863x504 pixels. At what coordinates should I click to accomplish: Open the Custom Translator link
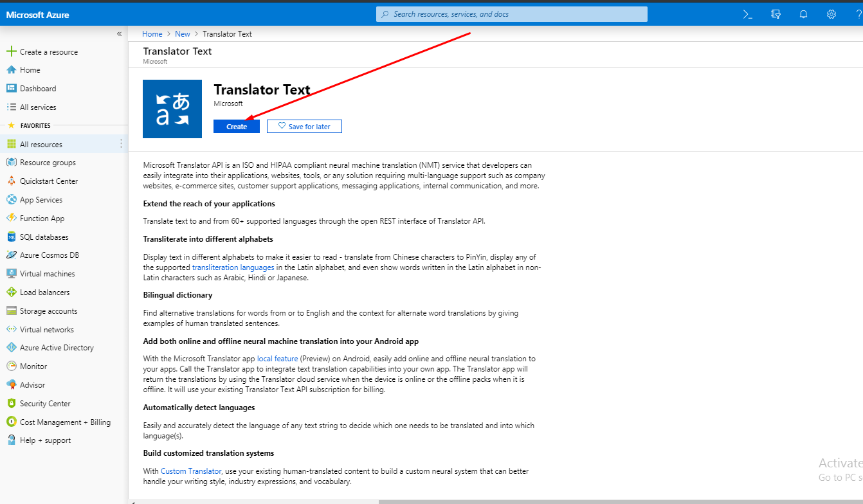191,471
